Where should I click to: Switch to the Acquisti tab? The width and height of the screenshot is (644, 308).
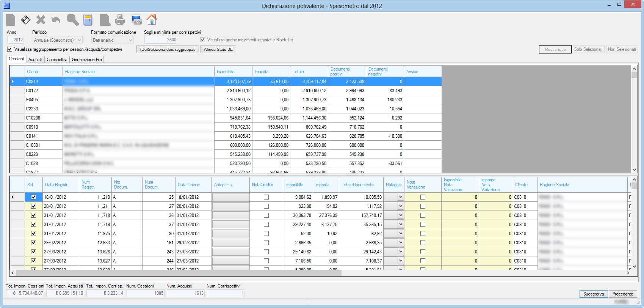tap(35, 60)
